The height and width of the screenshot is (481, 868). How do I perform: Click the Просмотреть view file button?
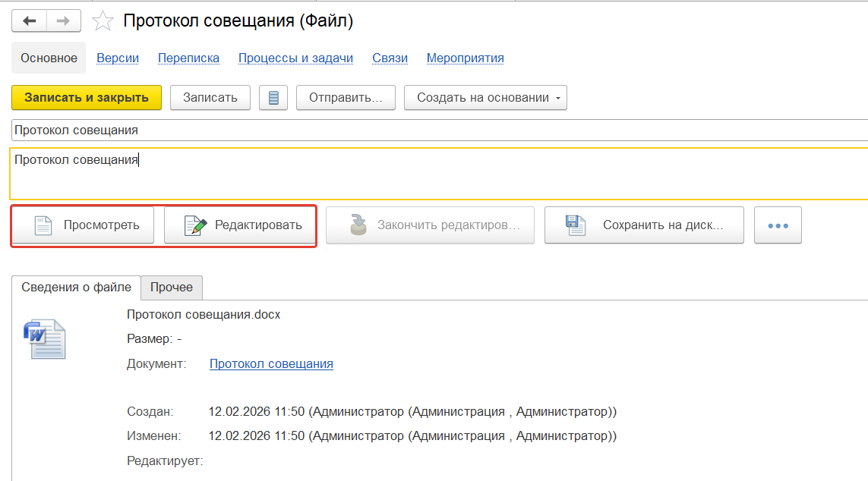(83, 225)
